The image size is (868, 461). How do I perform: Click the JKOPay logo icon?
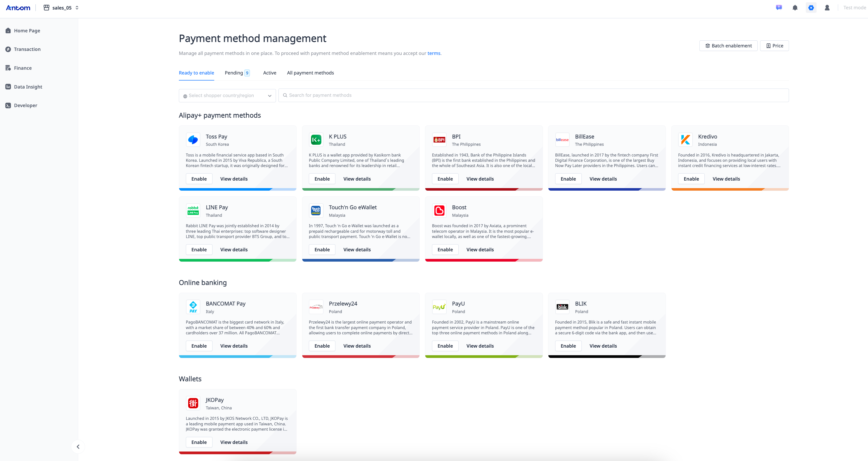tap(193, 403)
